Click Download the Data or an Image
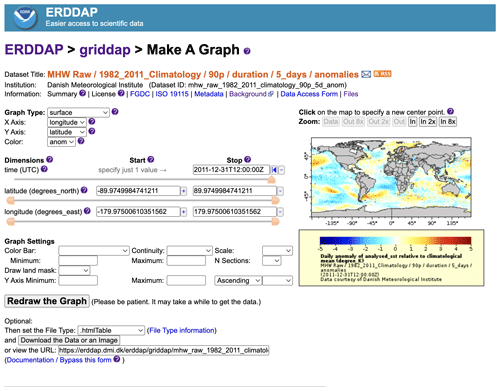The height and width of the screenshot is (391, 500). (x=69, y=340)
